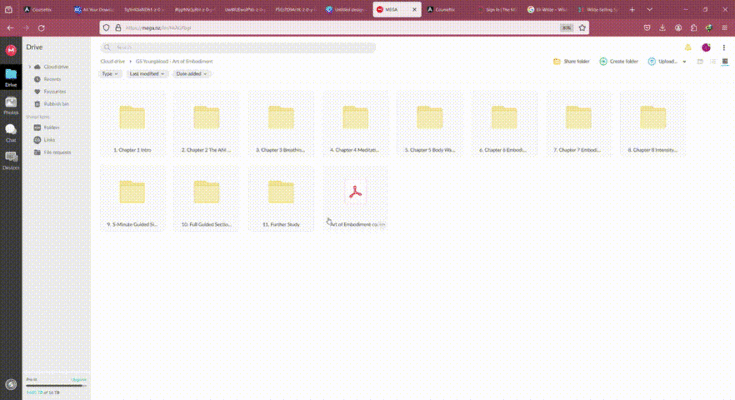Screen dimensions: 735x400
Task: Open Favourites in the sidebar
Action: pyautogui.click(x=54, y=91)
